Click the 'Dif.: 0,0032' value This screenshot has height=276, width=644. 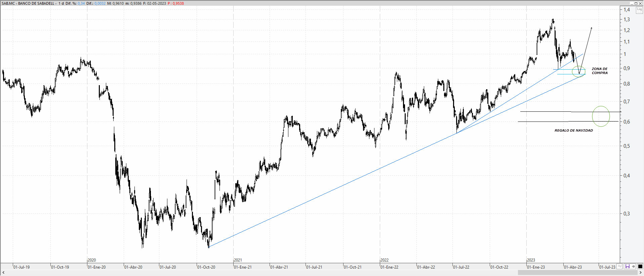[x=96, y=3]
